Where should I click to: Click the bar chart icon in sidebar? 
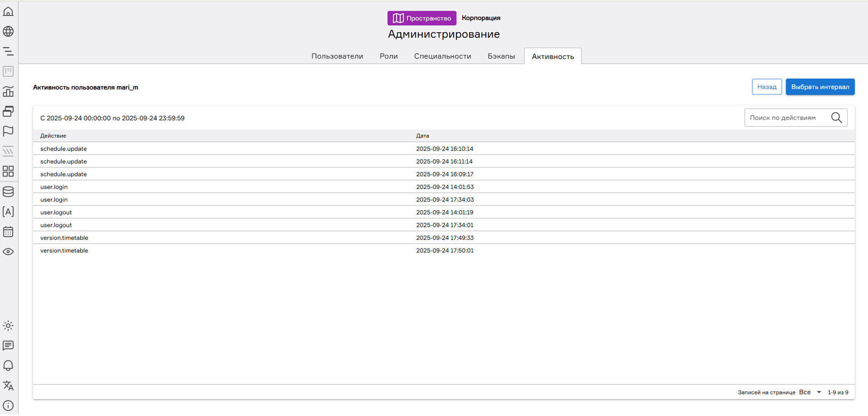coord(8,91)
